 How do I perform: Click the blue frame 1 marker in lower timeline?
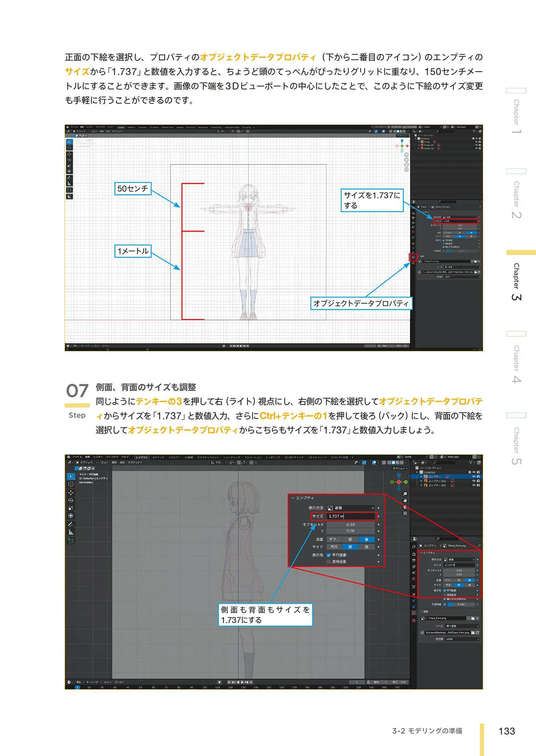coord(77,687)
